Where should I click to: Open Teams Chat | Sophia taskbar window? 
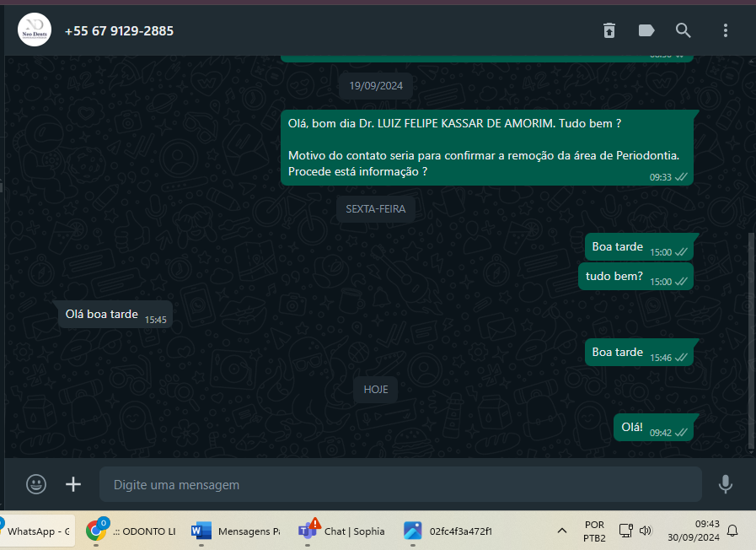[x=341, y=531]
